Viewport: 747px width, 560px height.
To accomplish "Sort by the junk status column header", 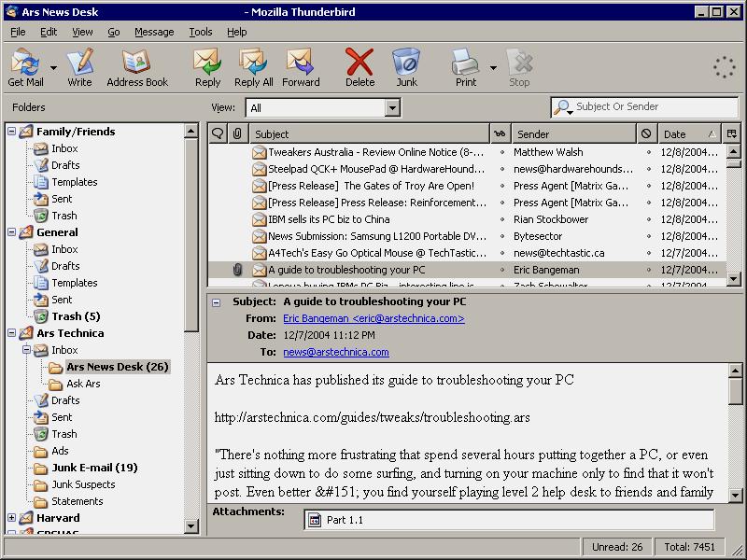I will tap(646, 133).
